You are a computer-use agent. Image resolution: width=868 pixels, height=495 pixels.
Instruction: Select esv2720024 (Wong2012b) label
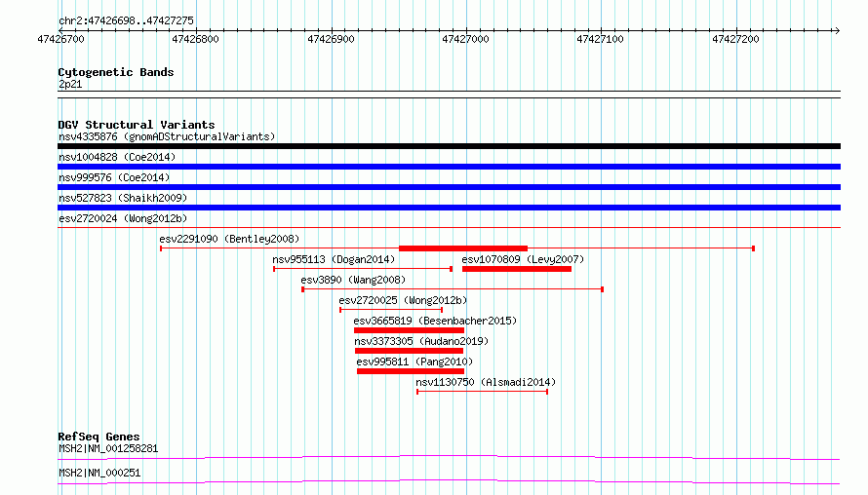(x=123, y=218)
